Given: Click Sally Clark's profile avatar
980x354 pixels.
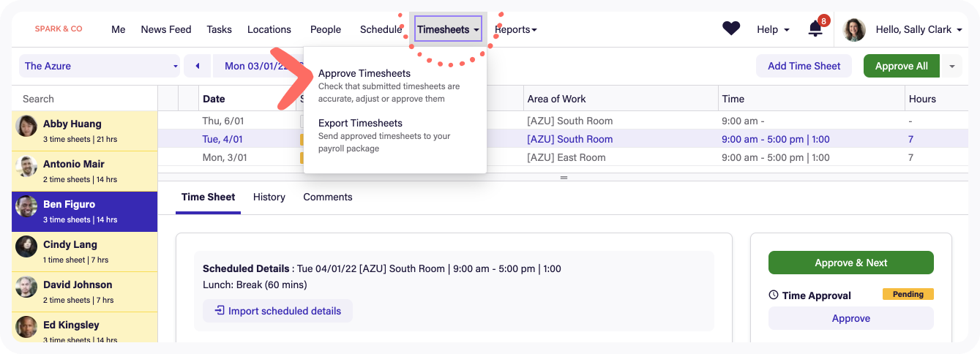Looking at the screenshot, I should [854, 29].
